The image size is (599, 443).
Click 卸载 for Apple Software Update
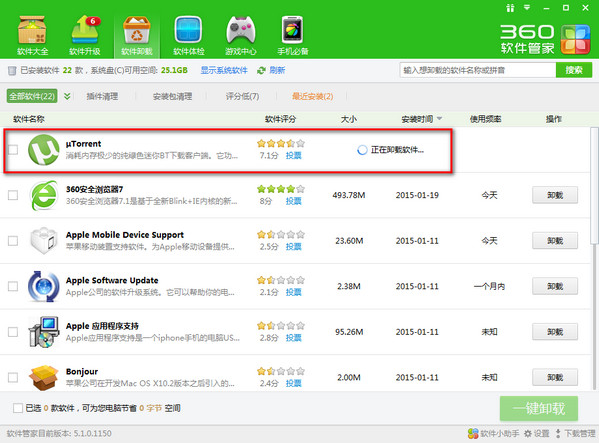pyautogui.click(x=555, y=286)
